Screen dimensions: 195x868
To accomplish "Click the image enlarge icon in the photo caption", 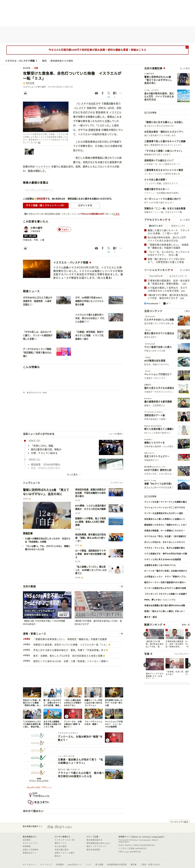I will click(x=39, y=142).
